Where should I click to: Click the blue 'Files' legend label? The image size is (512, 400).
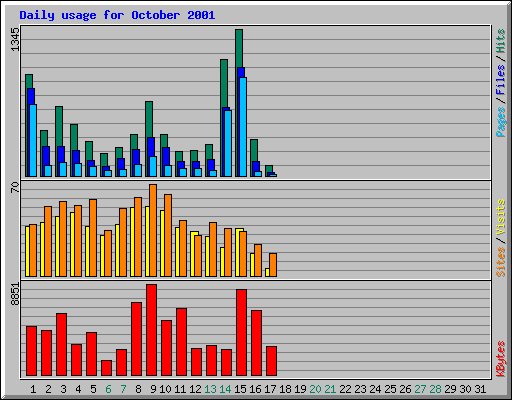click(501, 80)
